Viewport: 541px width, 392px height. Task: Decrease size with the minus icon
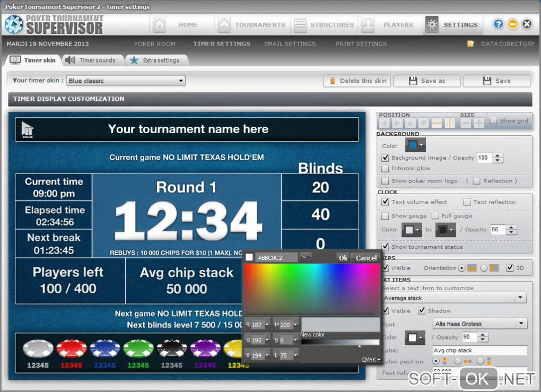tap(466, 123)
